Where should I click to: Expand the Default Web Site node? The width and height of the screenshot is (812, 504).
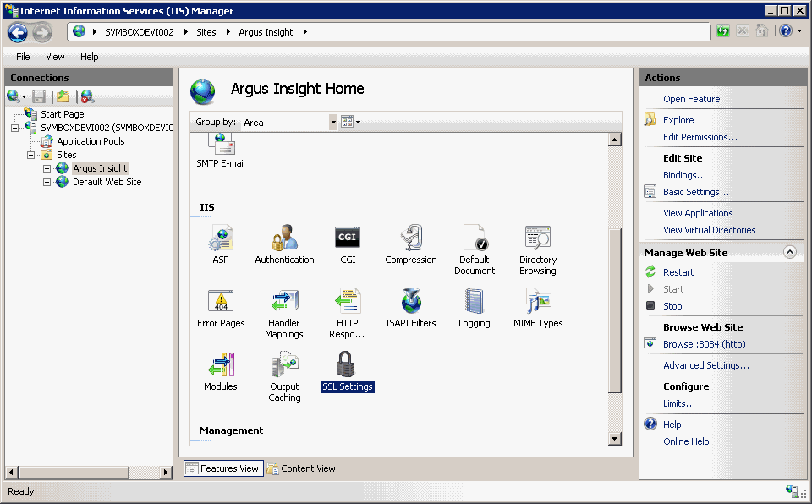[x=47, y=182]
